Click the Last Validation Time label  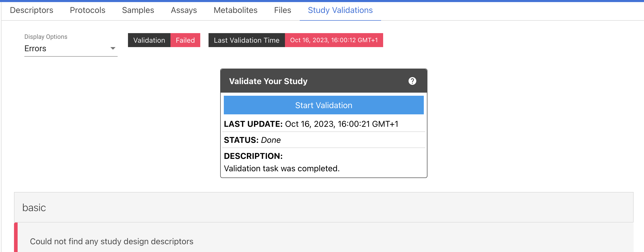[x=247, y=40]
